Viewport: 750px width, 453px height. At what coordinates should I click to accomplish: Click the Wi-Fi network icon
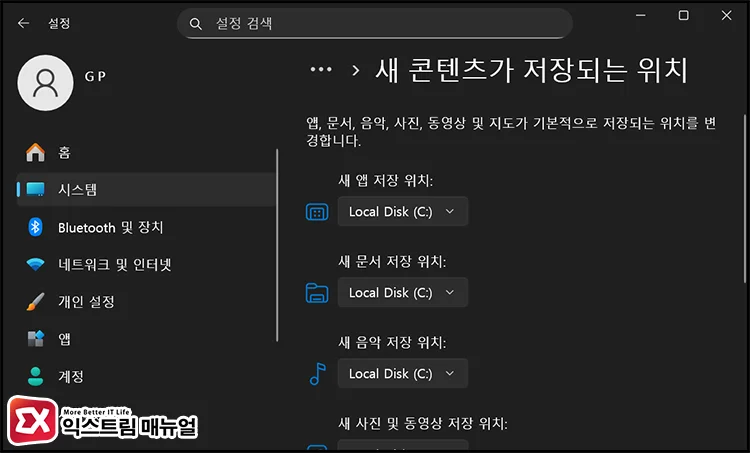coord(35,264)
